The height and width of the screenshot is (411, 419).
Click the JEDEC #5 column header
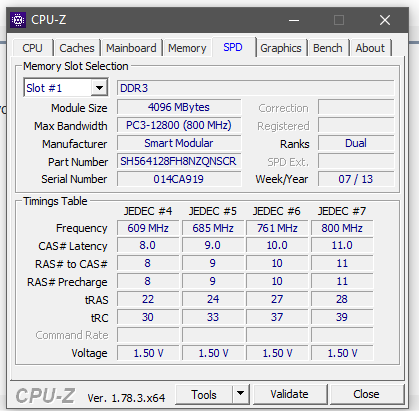pyautogui.click(x=213, y=211)
